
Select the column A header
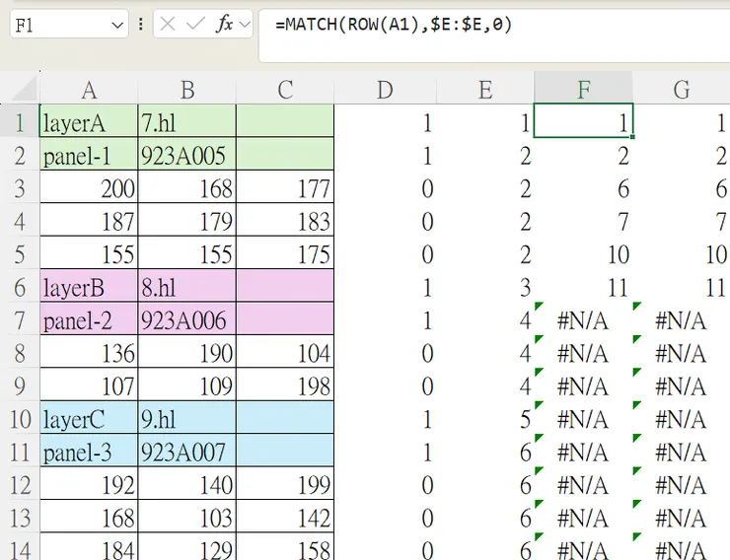click(x=89, y=90)
